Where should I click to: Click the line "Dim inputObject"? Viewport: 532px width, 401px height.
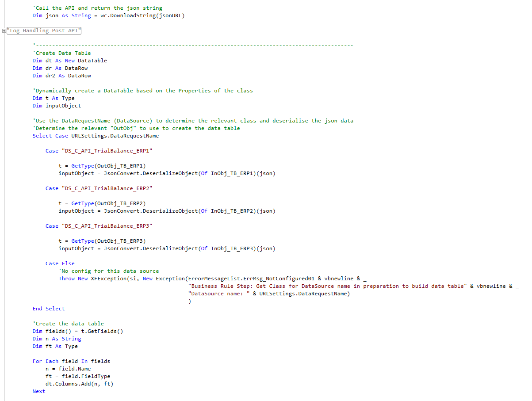tap(57, 106)
